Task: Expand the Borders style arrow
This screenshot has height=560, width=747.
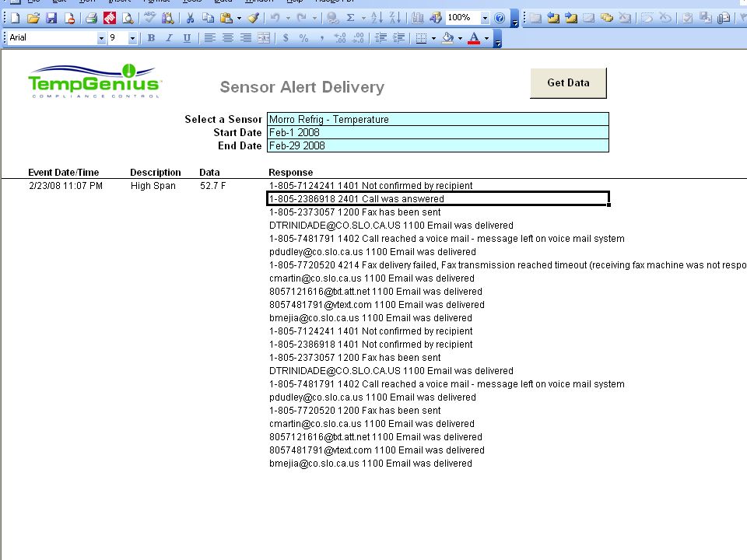Action: point(433,38)
